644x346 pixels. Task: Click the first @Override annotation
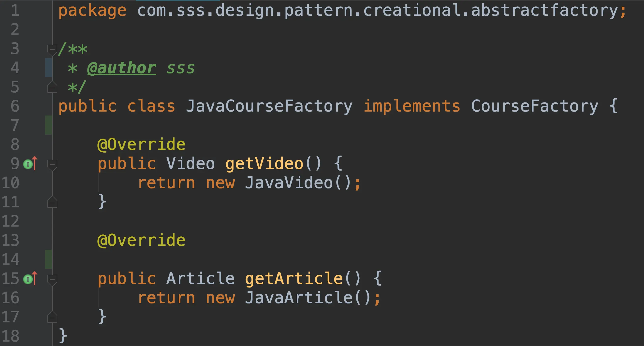pos(141,144)
